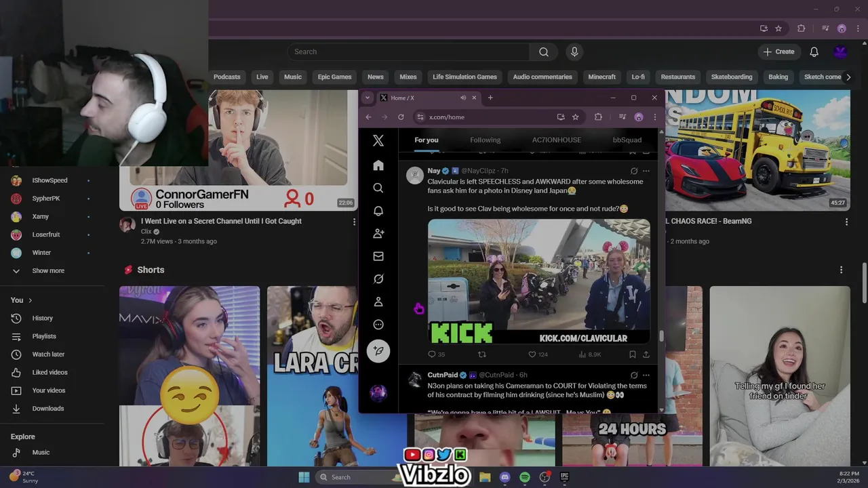
Task: Open school bus BeamNG video thumbnail
Action: (x=757, y=150)
